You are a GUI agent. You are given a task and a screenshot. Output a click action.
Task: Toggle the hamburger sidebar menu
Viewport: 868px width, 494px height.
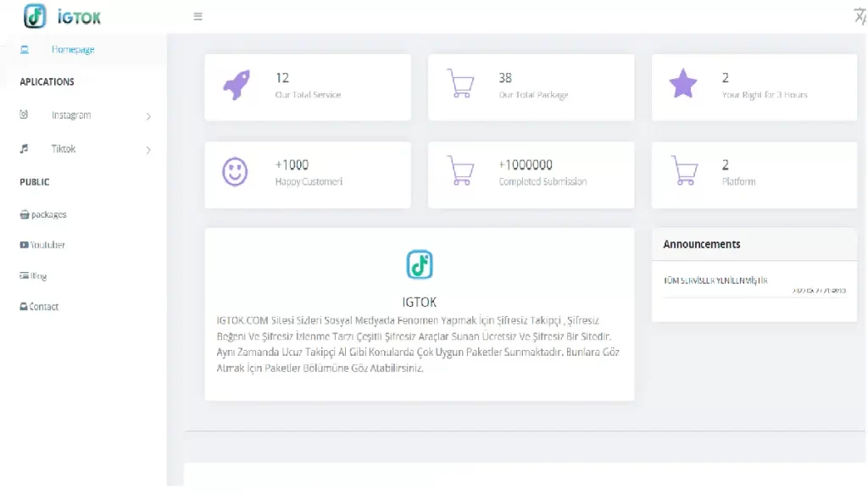point(198,17)
